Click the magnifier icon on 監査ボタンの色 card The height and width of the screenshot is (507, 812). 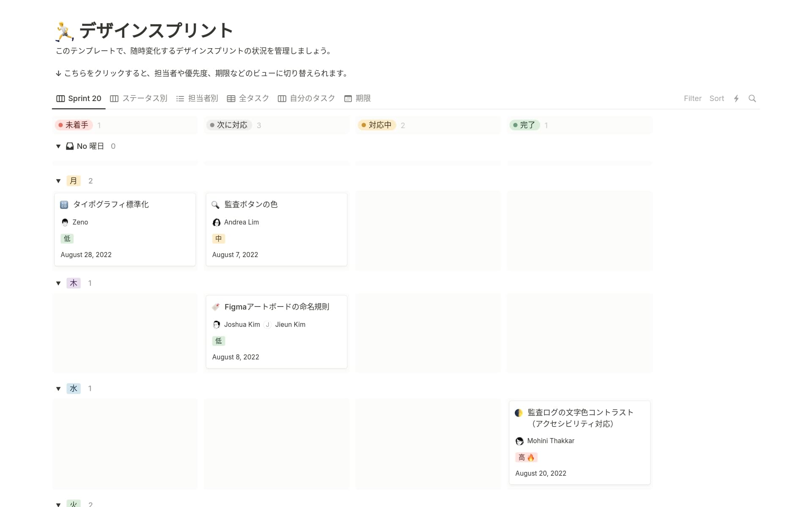(x=216, y=204)
